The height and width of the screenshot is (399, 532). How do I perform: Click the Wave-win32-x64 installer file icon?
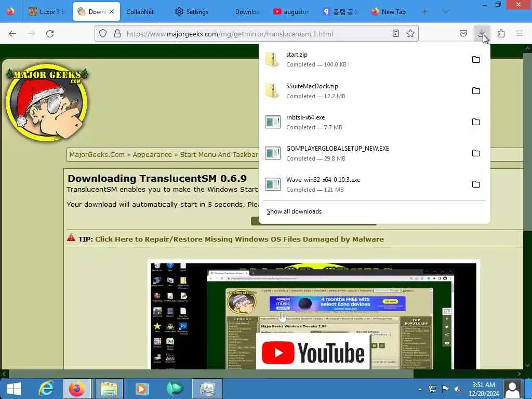(x=273, y=184)
